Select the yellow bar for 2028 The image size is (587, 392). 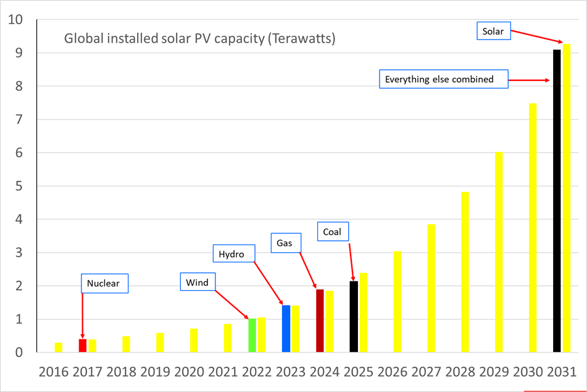coord(465,272)
